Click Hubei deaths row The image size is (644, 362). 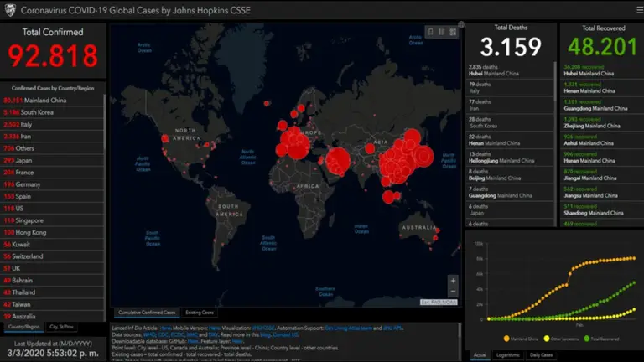(x=509, y=70)
